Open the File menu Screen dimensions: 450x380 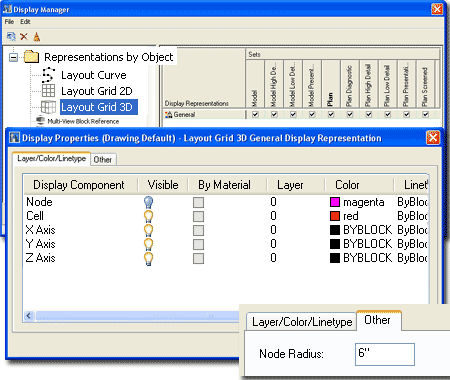coord(9,22)
